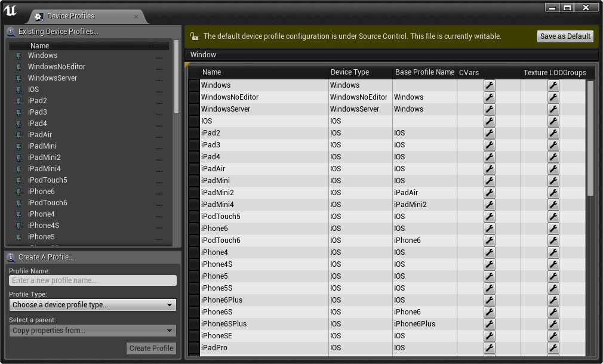Select the Device Profiles tab
This screenshot has height=364, width=603.
[72, 16]
